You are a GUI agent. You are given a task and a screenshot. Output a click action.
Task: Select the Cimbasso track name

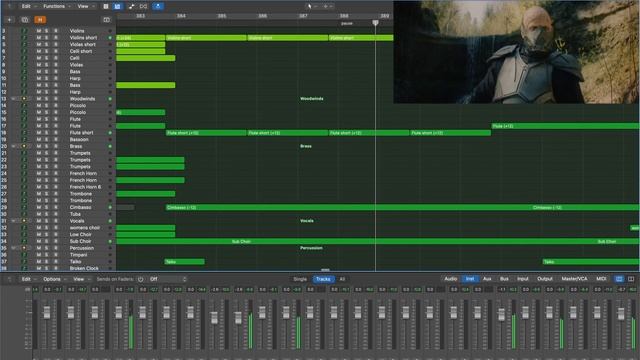[x=80, y=207]
